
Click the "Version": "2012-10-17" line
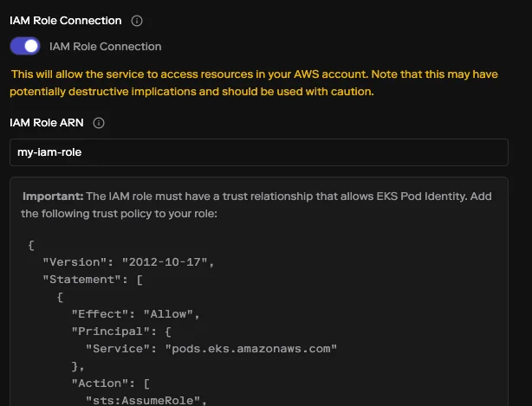click(128, 262)
